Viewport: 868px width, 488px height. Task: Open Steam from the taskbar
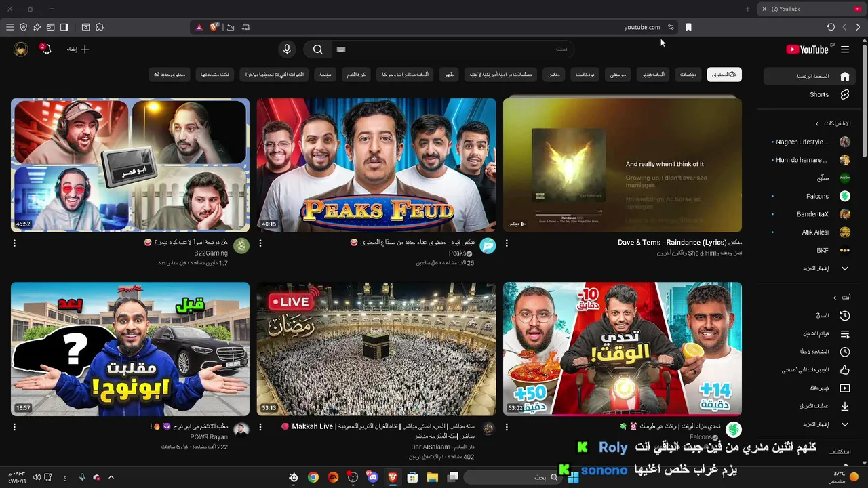pyautogui.click(x=293, y=477)
